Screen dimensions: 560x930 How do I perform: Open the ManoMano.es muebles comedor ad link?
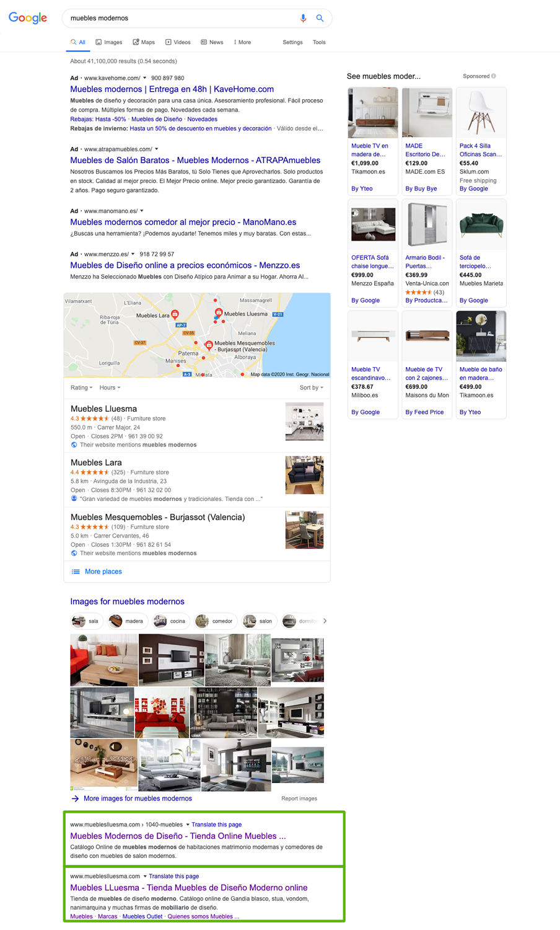click(x=183, y=222)
